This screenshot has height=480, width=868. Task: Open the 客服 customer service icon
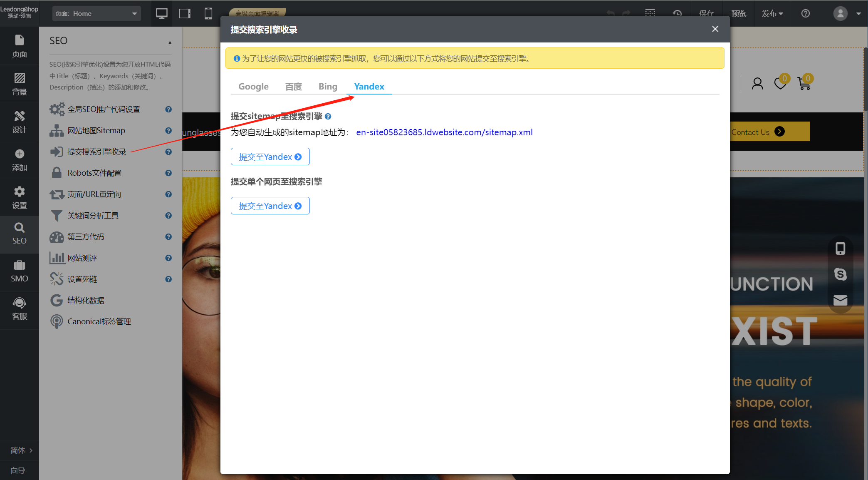point(19,308)
